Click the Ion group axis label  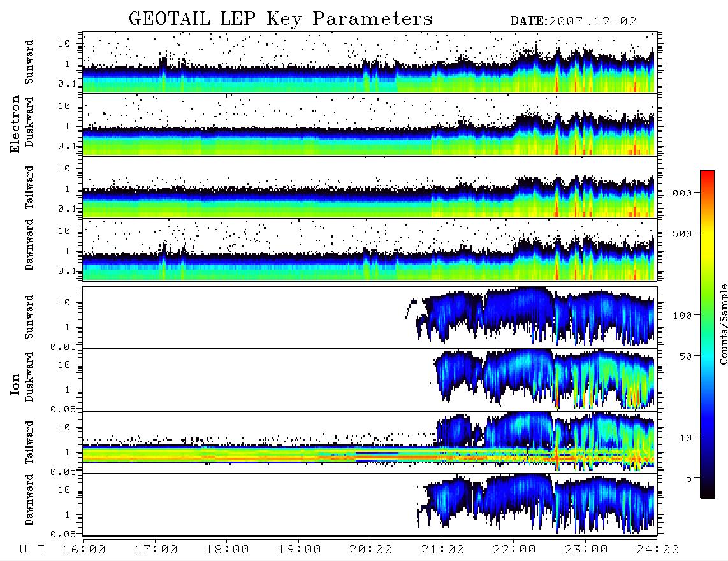click(x=15, y=384)
